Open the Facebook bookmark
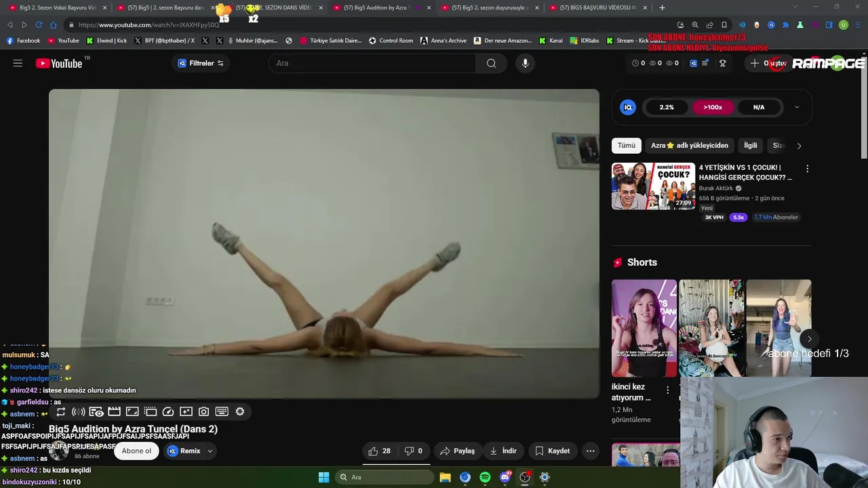 (x=23, y=41)
